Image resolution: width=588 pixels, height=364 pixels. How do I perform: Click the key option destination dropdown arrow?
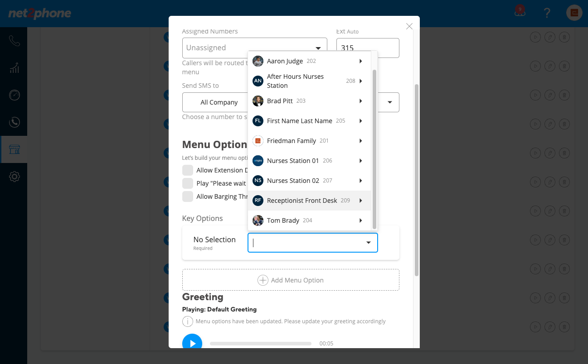click(369, 243)
